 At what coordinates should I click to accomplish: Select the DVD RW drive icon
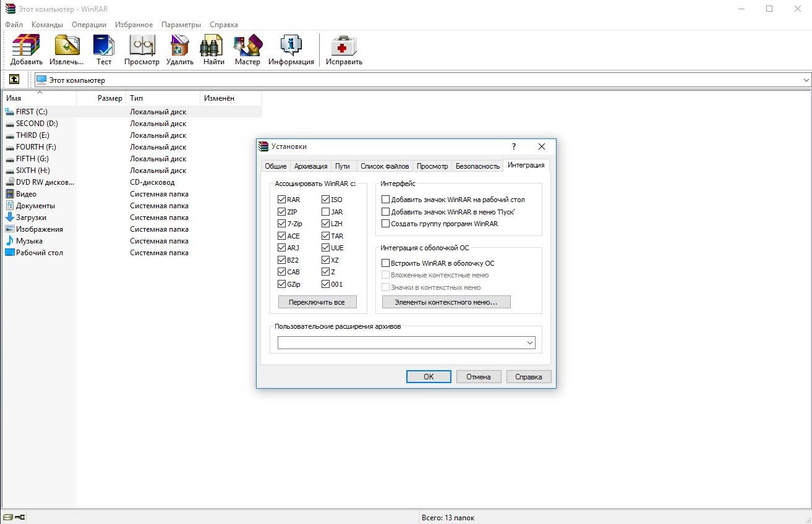(x=9, y=182)
